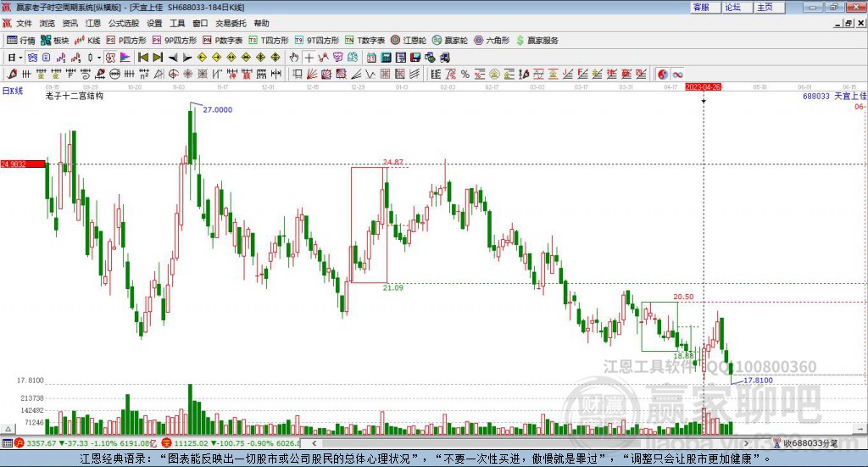
Task: Toggle the blue infinity loop icon
Action: 677,74
